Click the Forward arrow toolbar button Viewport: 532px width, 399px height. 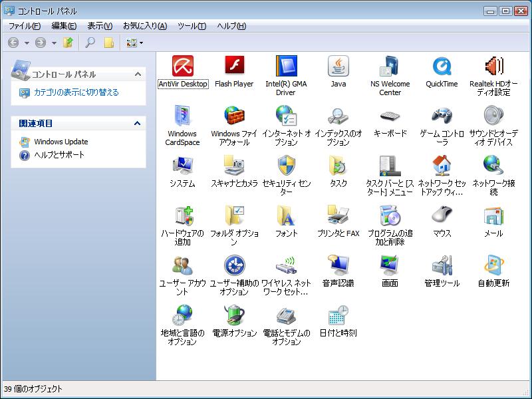coord(41,43)
